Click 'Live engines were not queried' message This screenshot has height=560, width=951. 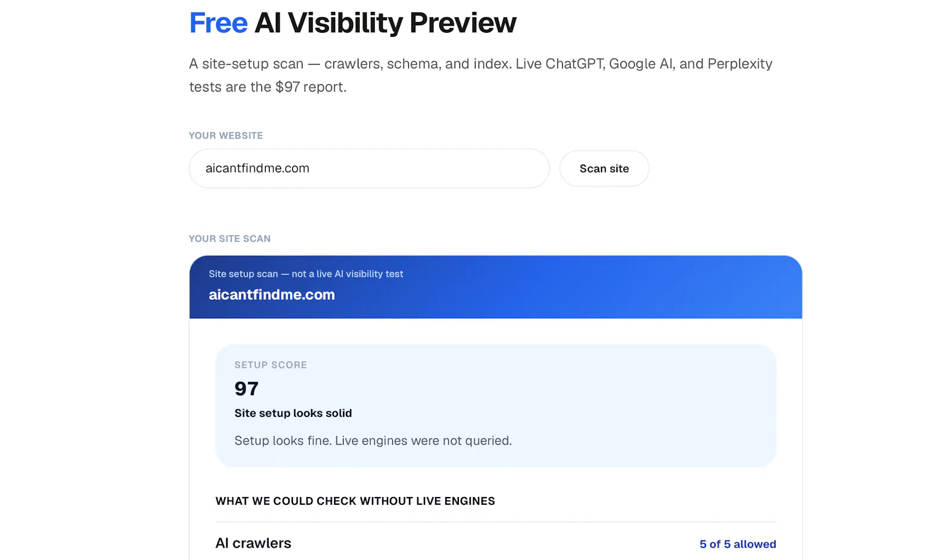[423, 441]
